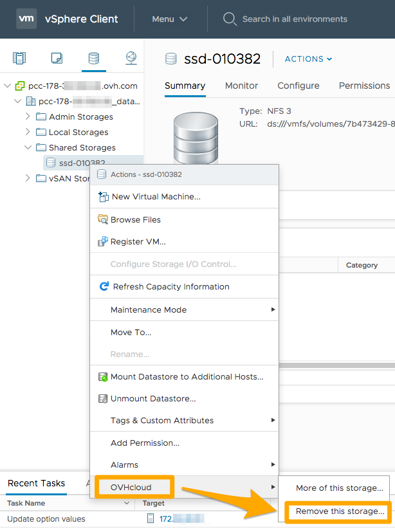Click the Storage inventory icon
Viewport: 395px width, 532px height.
(94, 58)
